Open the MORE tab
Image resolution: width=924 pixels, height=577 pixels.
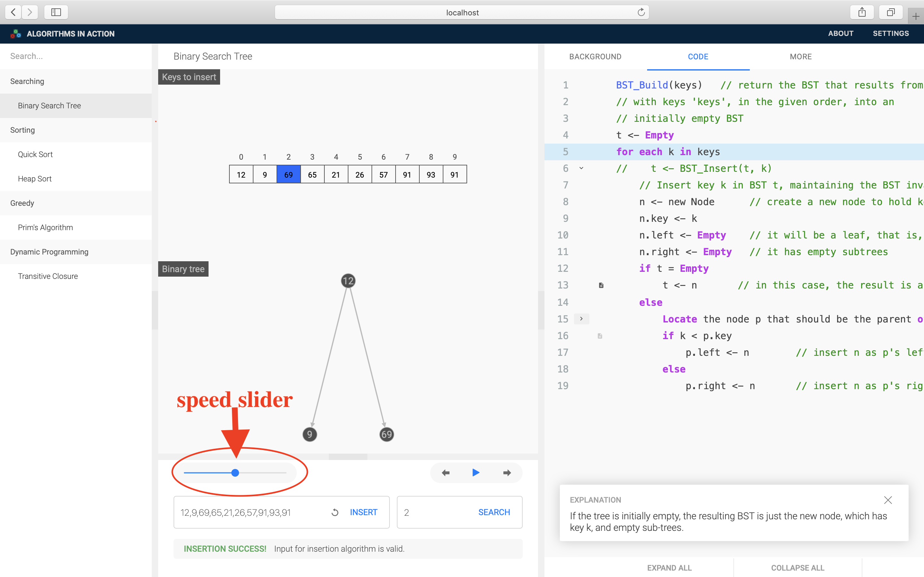[800, 56]
